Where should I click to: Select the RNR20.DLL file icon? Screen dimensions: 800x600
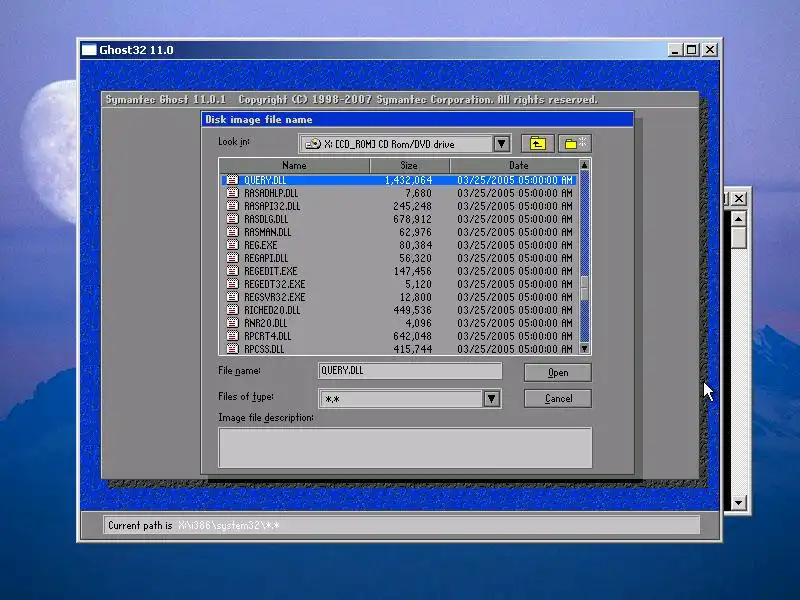tap(232, 323)
